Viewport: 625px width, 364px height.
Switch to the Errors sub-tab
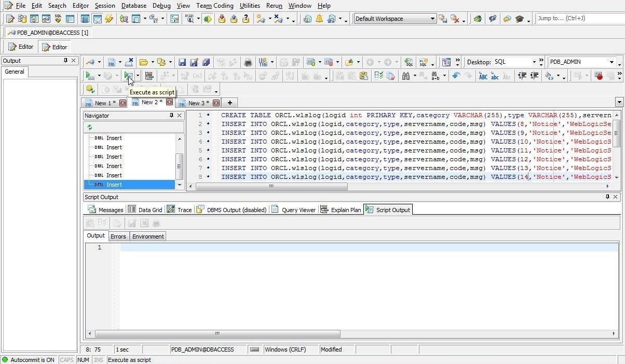[x=118, y=236]
